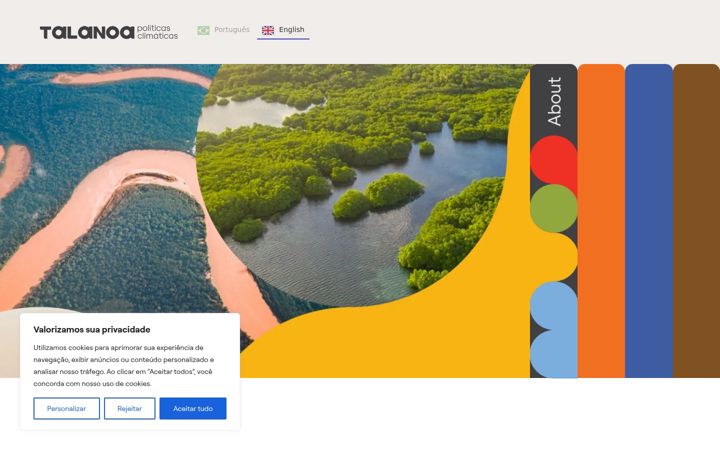The height and width of the screenshot is (450, 720).
Task: Click the Talanoa políticas climáticas logo
Action: [x=109, y=32]
